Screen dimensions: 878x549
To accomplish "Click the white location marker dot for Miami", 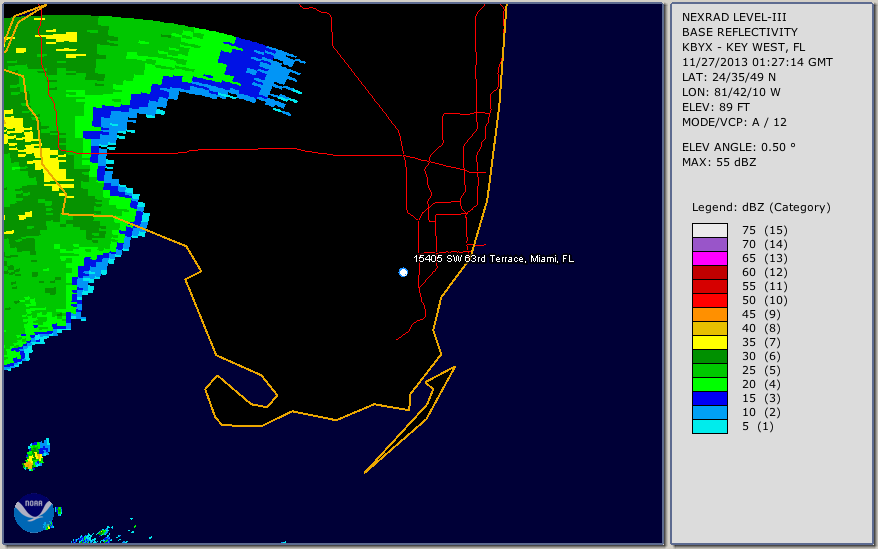I will point(403,272).
